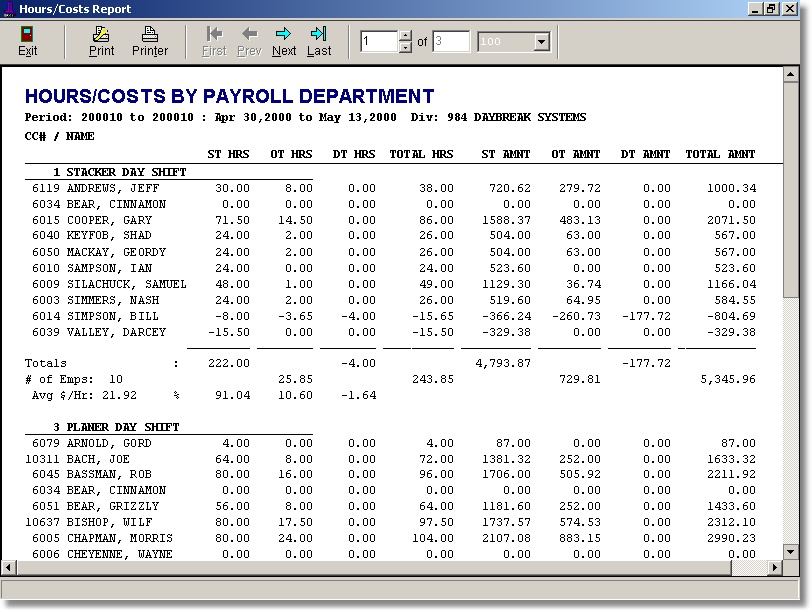Image resolution: width=812 pixels, height=612 pixels.
Task: Decrease page number with down spinner
Action: [x=406, y=47]
